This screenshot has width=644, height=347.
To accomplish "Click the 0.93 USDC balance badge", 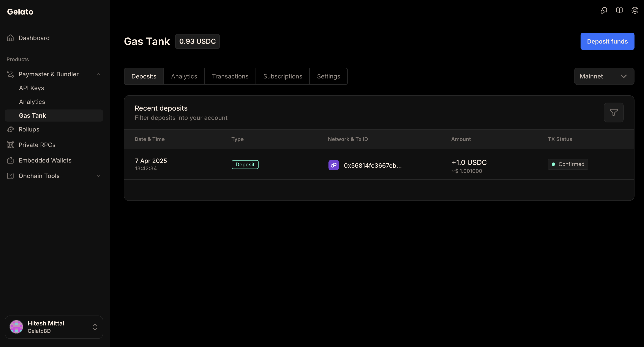I will point(197,41).
